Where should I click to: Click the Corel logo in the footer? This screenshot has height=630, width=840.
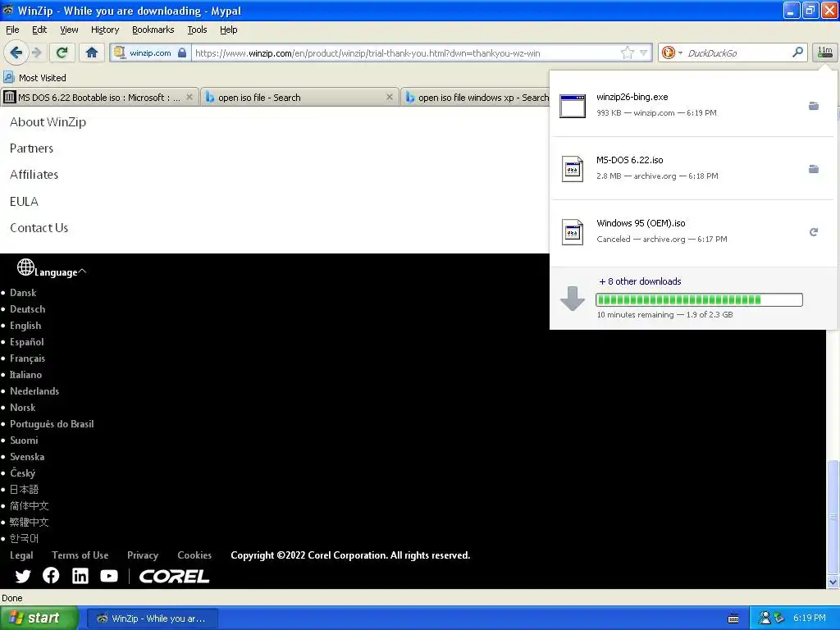pos(174,577)
